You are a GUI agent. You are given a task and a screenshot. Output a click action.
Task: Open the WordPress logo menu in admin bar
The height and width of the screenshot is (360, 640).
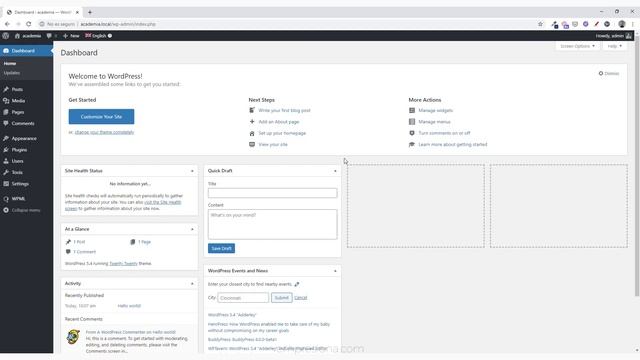[6, 36]
